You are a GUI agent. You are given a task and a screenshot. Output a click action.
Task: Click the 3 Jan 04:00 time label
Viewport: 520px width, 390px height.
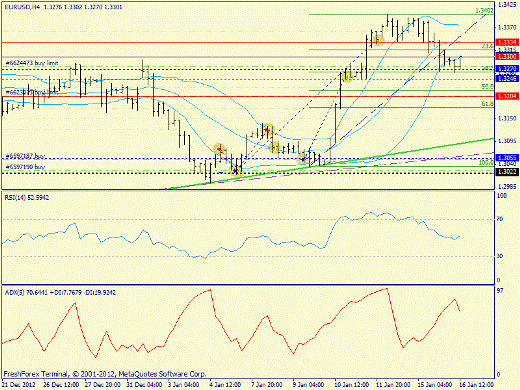point(183,384)
